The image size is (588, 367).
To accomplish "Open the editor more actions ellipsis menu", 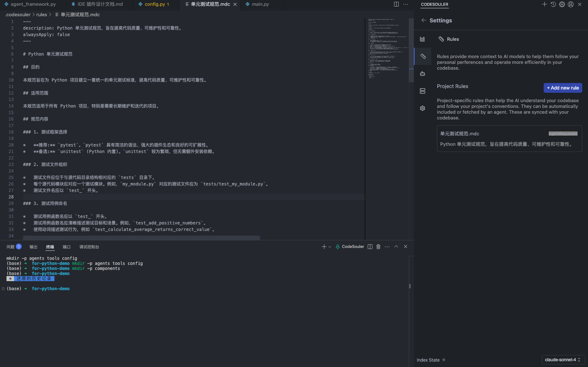I will coord(406,4).
